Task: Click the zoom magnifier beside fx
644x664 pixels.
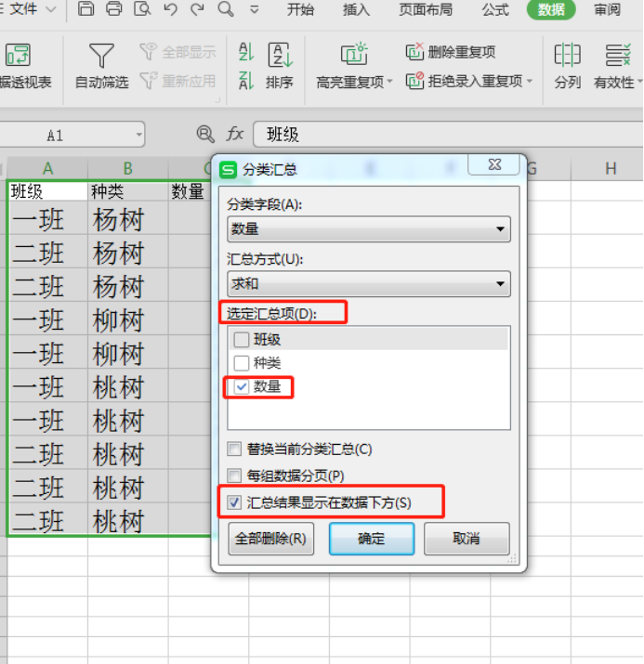Action: click(205, 135)
